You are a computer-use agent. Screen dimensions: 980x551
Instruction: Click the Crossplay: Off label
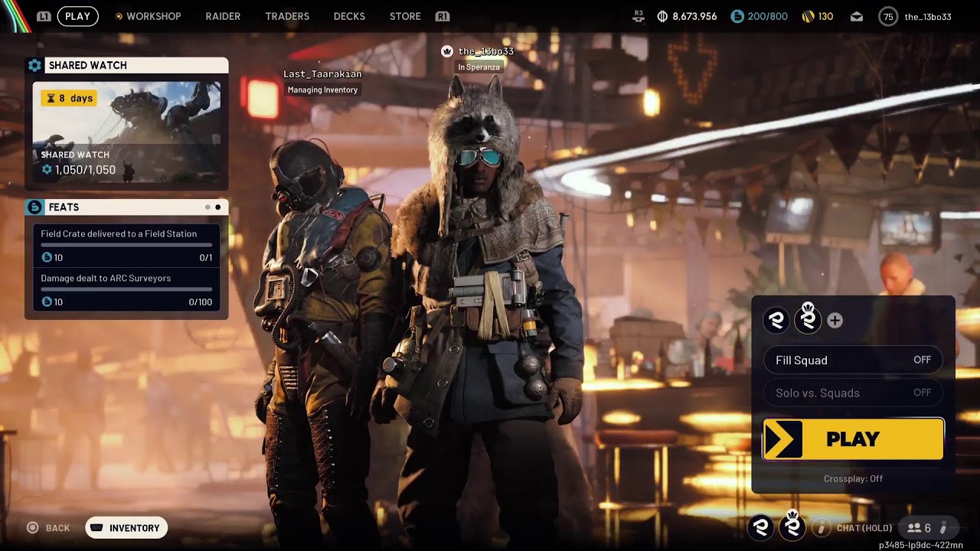point(853,479)
